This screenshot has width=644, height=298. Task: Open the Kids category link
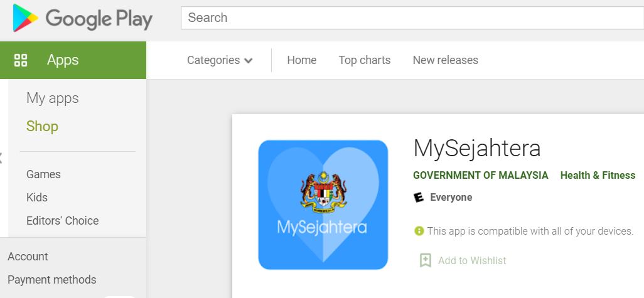[37, 198]
